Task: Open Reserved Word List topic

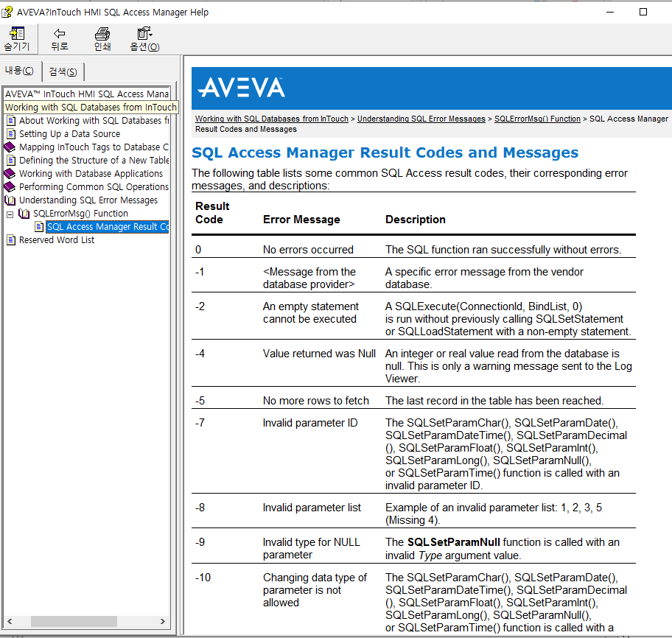Action: 57,240
